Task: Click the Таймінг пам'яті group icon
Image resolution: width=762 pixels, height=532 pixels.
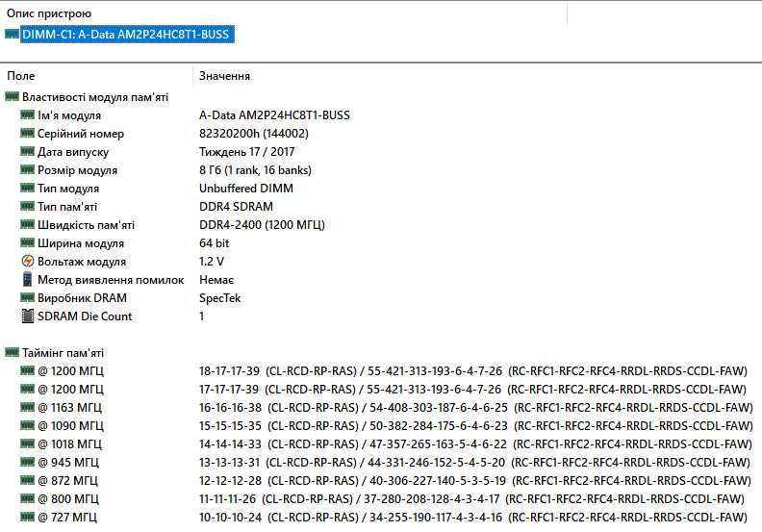Action: (x=12, y=352)
